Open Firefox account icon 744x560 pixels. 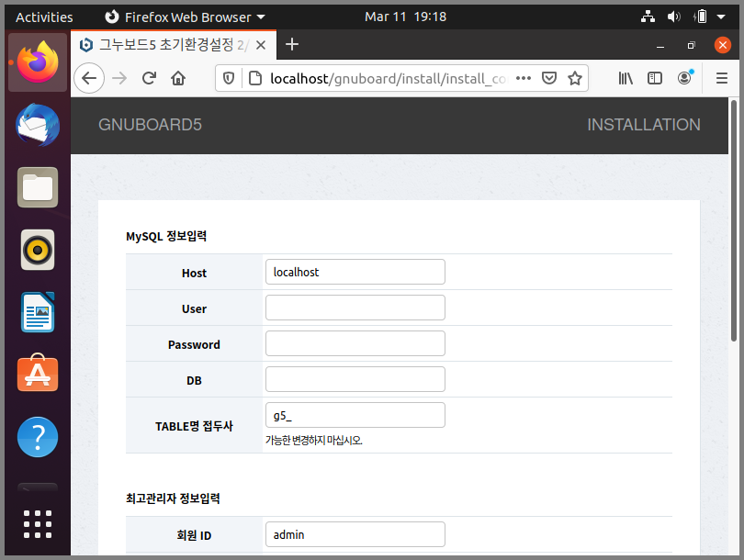tap(684, 77)
